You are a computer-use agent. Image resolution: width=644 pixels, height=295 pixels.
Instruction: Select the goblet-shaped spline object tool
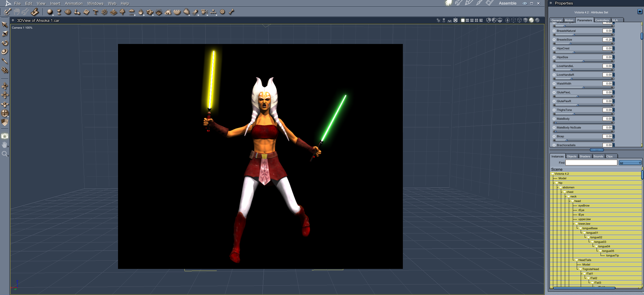tap(59, 12)
